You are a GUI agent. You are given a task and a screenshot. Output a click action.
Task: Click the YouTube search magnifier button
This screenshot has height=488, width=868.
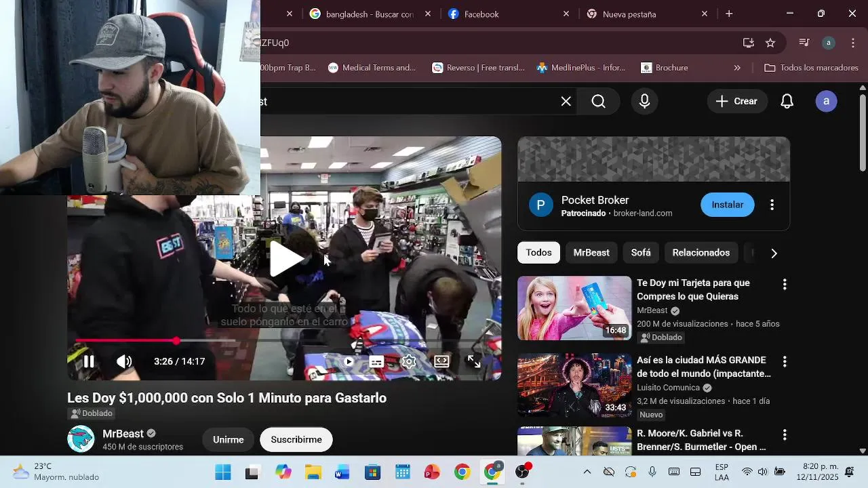(598, 101)
